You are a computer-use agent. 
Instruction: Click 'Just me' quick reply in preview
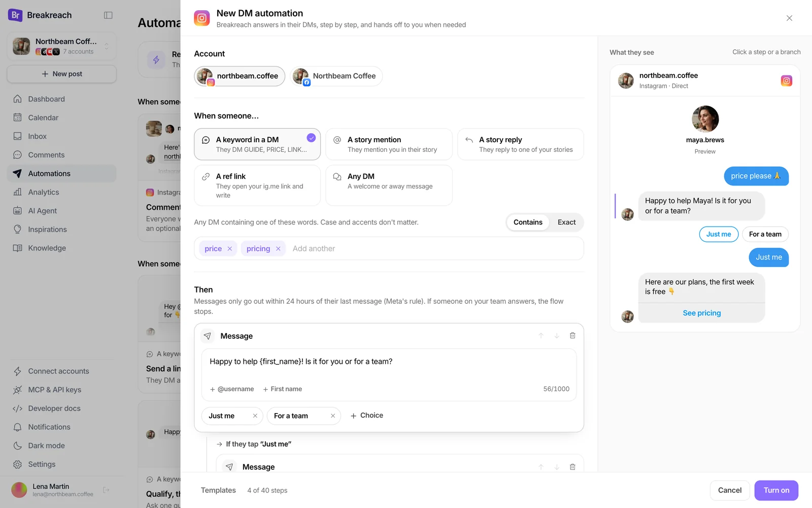(719, 234)
